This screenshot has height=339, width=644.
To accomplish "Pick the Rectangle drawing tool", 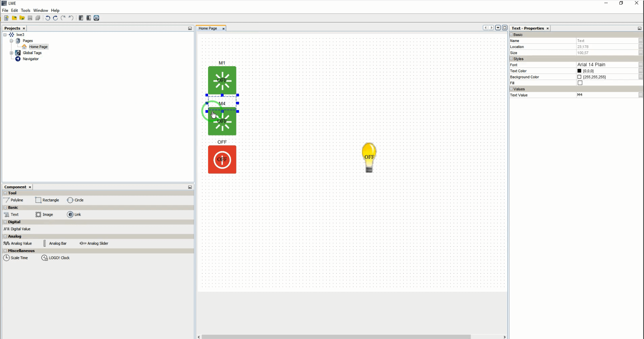I will pyautogui.click(x=47, y=200).
